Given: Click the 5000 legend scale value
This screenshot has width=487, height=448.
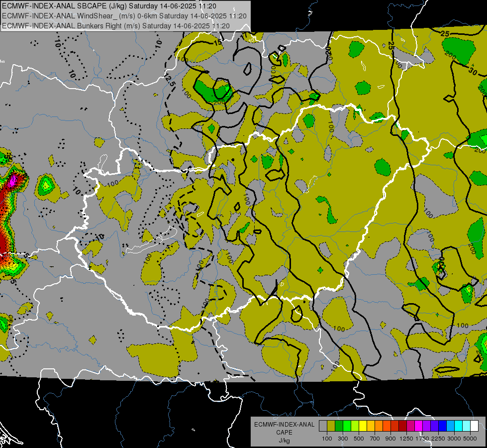Looking at the screenshot, I should [470, 439].
